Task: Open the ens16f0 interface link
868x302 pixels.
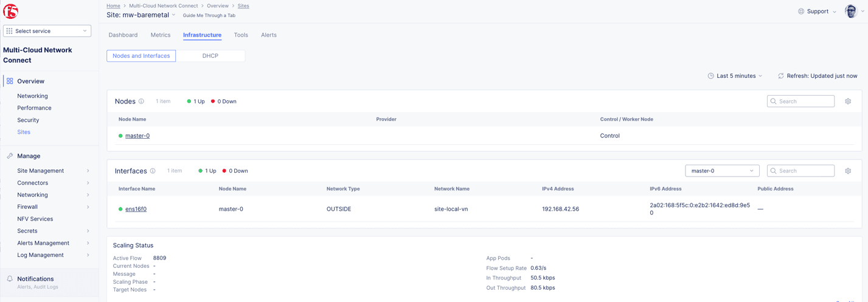Action: (x=136, y=209)
